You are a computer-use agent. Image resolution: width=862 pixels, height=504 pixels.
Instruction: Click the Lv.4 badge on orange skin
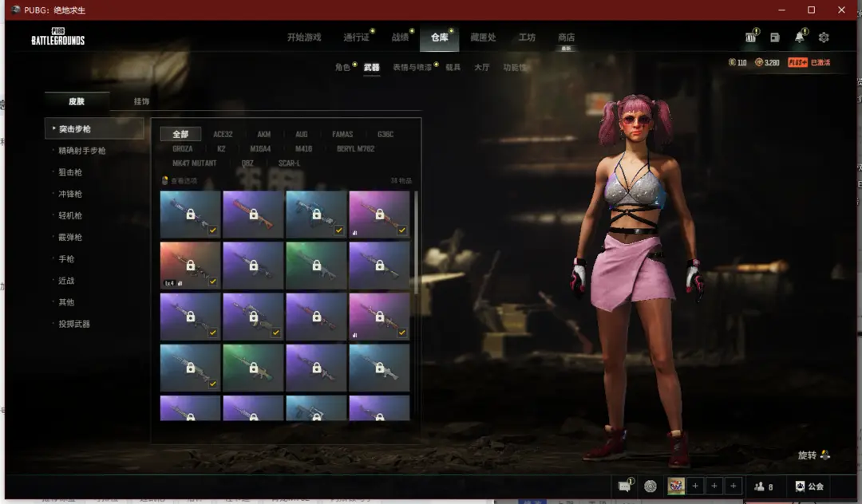click(x=170, y=283)
